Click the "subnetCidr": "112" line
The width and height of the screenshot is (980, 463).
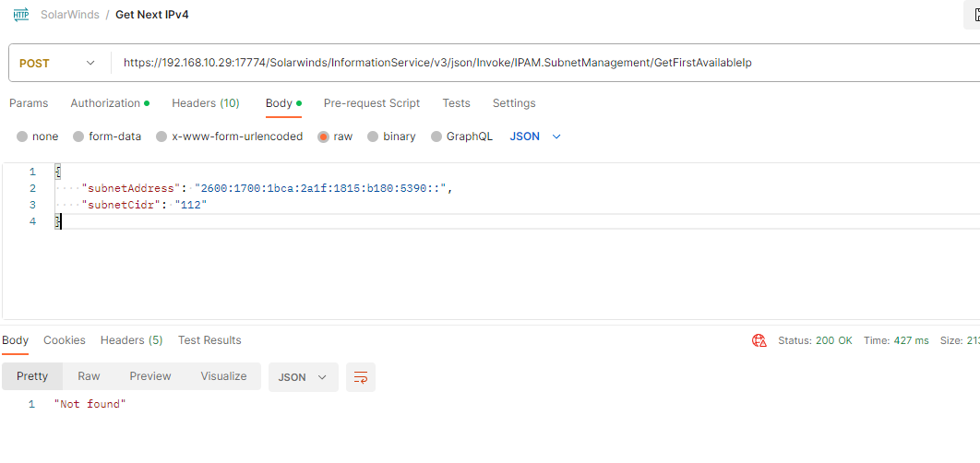point(144,205)
